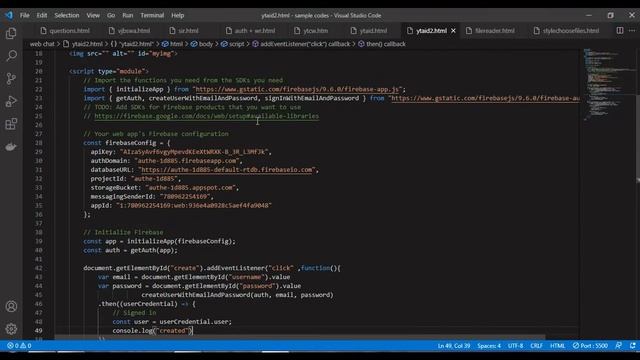
Task: Open the notifications bell in status bar
Action: click(633, 346)
